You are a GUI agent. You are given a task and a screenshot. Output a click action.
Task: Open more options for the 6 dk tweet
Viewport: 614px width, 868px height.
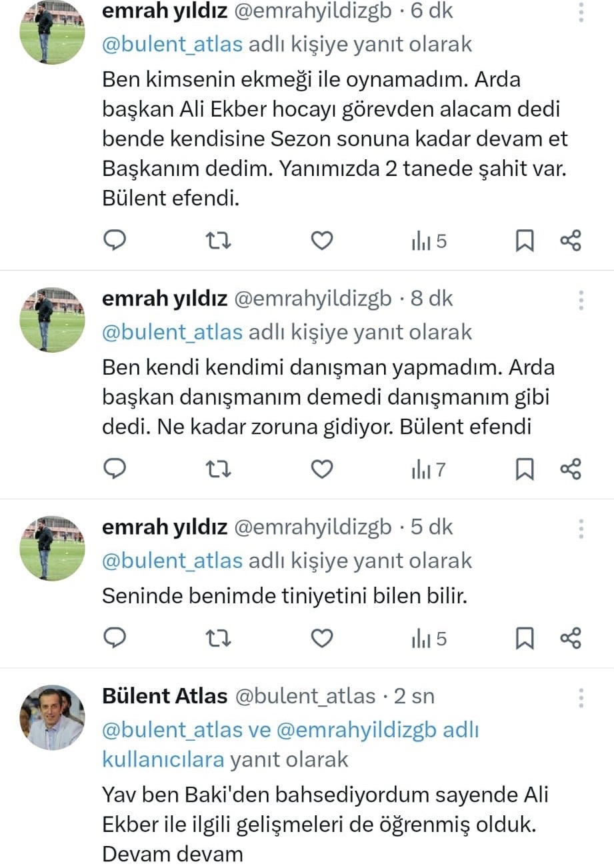[581, 13]
